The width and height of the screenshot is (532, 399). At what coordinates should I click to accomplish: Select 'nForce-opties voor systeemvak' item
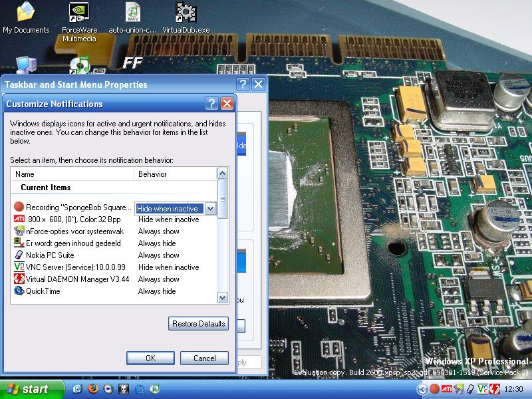pyautogui.click(x=74, y=231)
